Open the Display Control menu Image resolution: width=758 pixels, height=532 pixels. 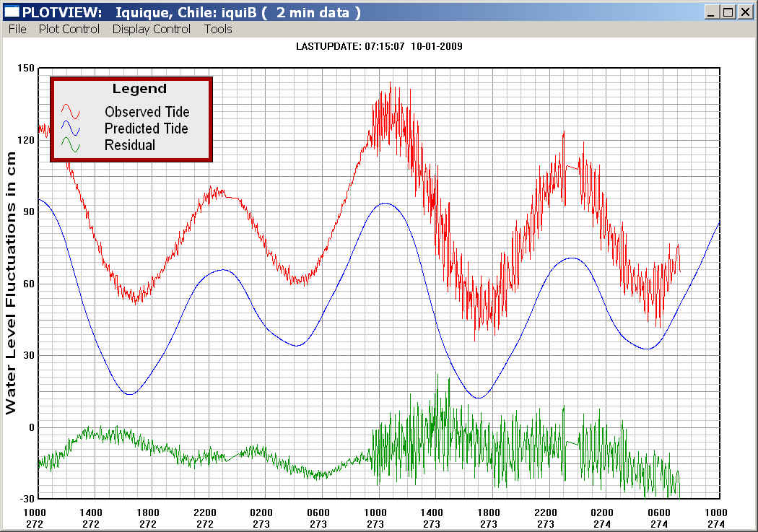pos(152,29)
